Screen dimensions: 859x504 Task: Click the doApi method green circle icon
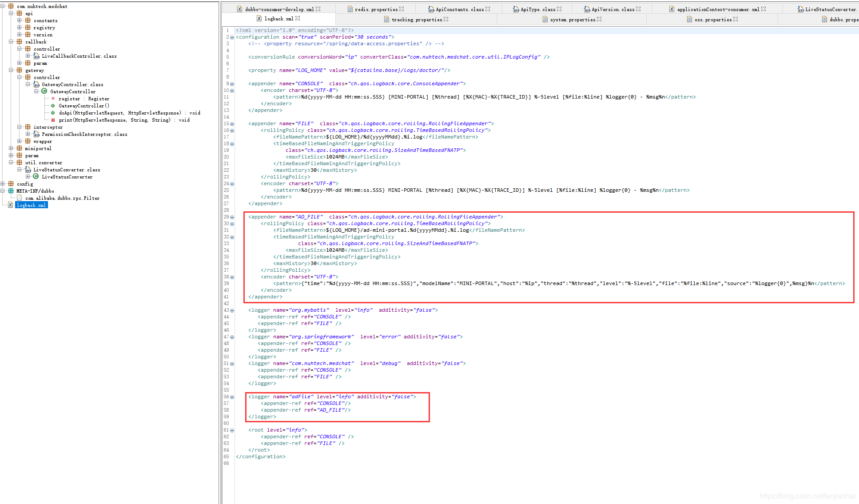click(53, 113)
